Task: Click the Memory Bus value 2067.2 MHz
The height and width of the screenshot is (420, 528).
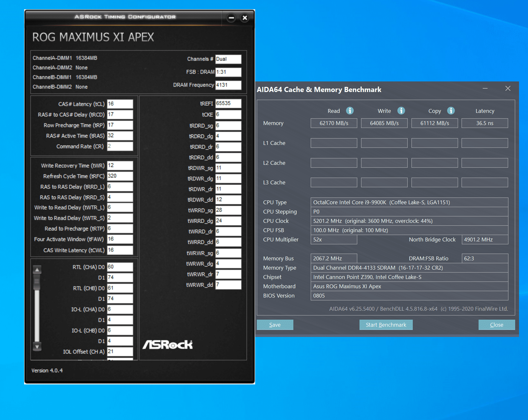Action: 334,258
